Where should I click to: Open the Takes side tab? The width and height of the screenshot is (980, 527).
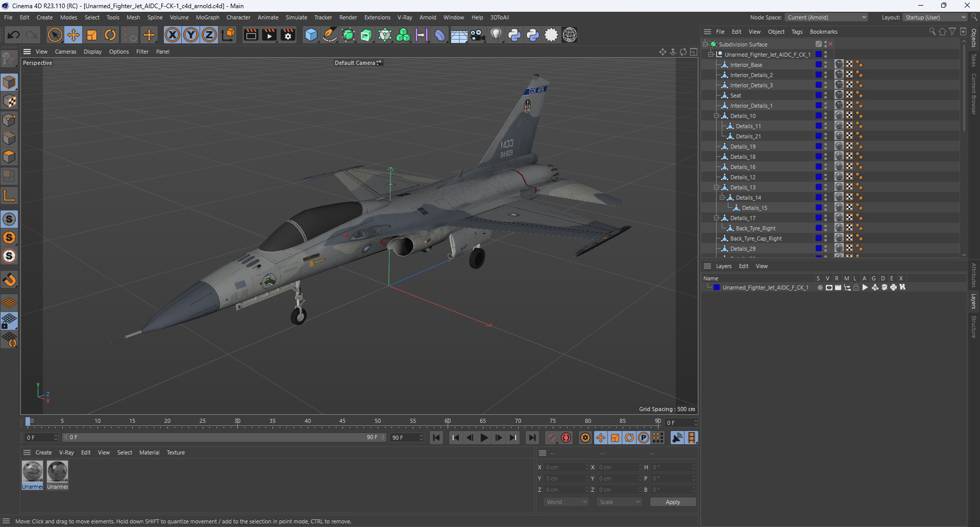pos(974,60)
